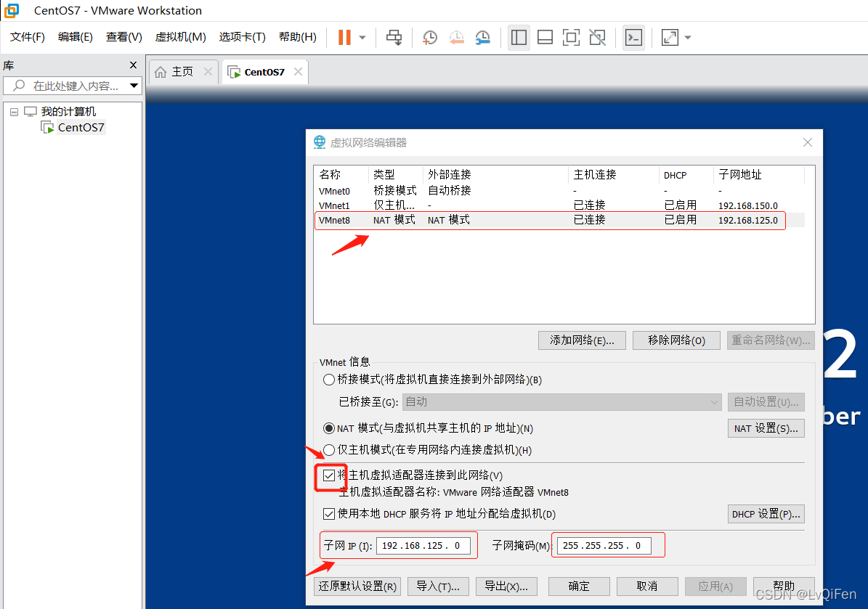This screenshot has height=609, width=868.
Task: Send Ctrl+Alt+Del to the guest
Action: coord(394,37)
